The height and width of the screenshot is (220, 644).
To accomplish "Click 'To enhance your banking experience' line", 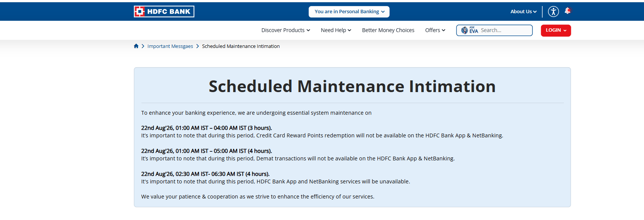I will [x=256, y=113].
